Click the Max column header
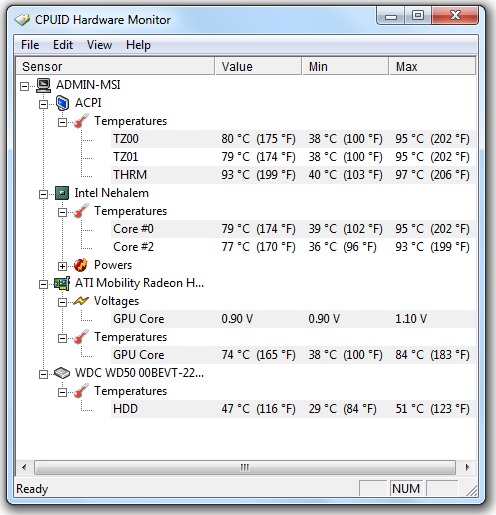 [x=432, y=66]
